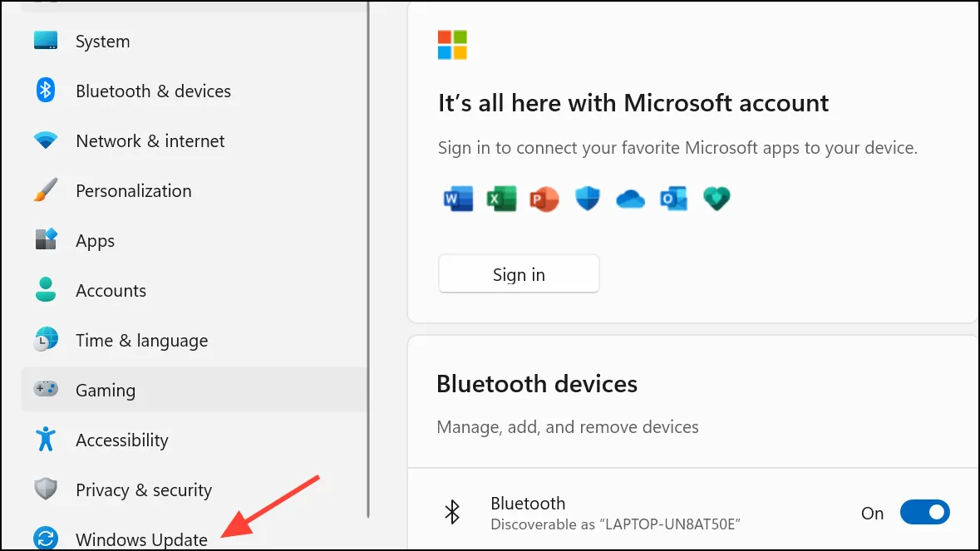Screen dimensions: 980x551
Task: Click the "Sign in to connect" description text
Action: tap(677, 148)
